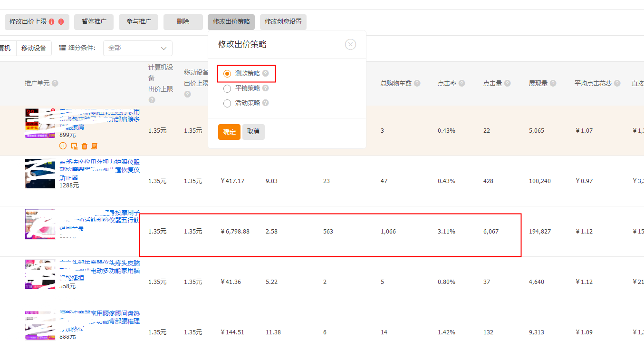Switch to the 移动设备 tab
Viewport: 644px width, 351px height.
pyautogui.click(x=34, y=48)
